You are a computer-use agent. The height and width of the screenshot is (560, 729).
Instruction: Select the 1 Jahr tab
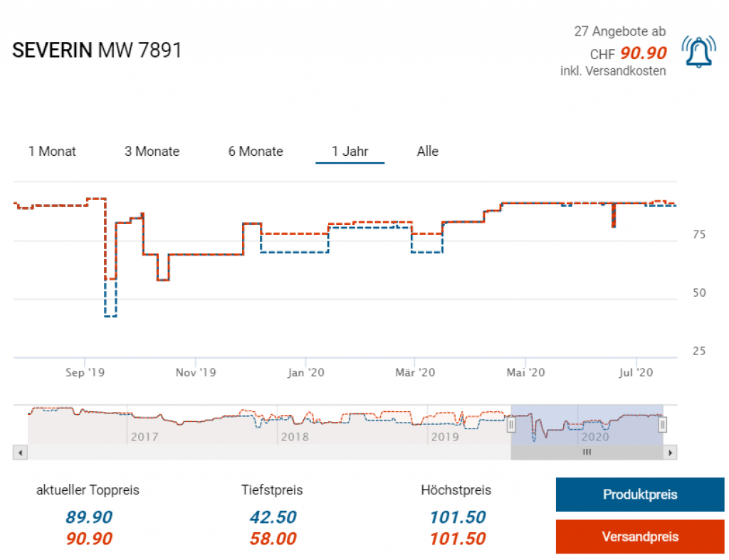pyautogui.click(x=350, y=152)
